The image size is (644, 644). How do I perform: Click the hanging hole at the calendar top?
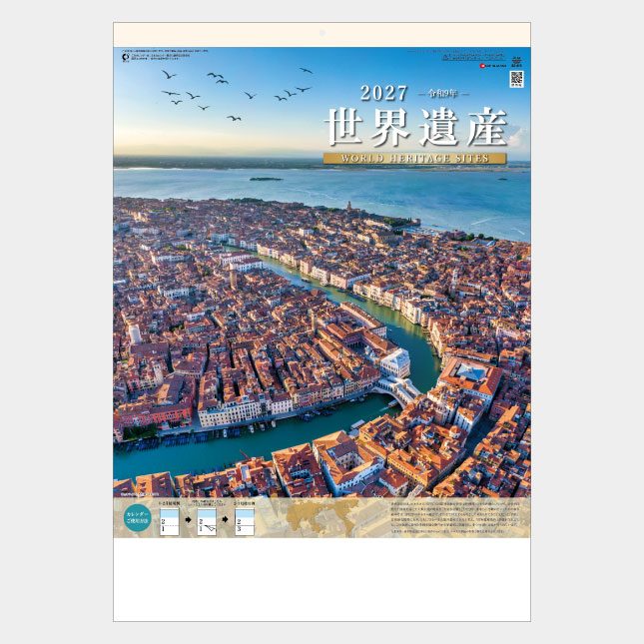(322, 33)
